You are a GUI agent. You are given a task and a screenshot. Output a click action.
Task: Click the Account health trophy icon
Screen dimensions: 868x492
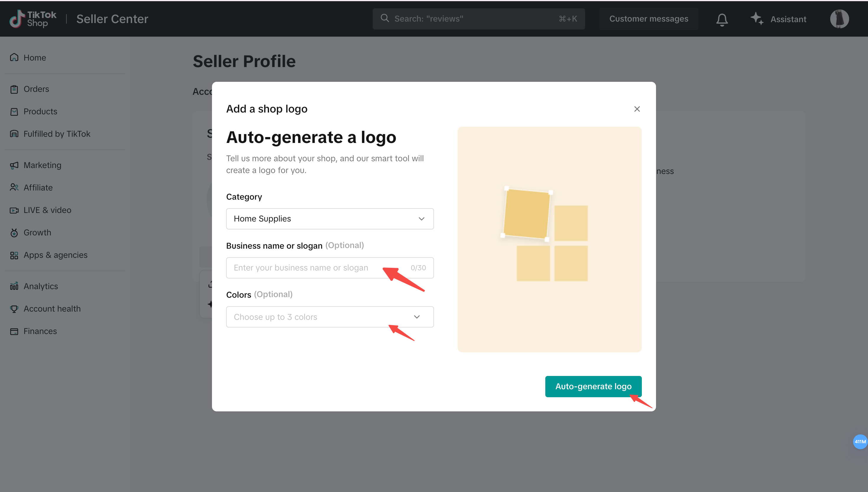[14, 309]
